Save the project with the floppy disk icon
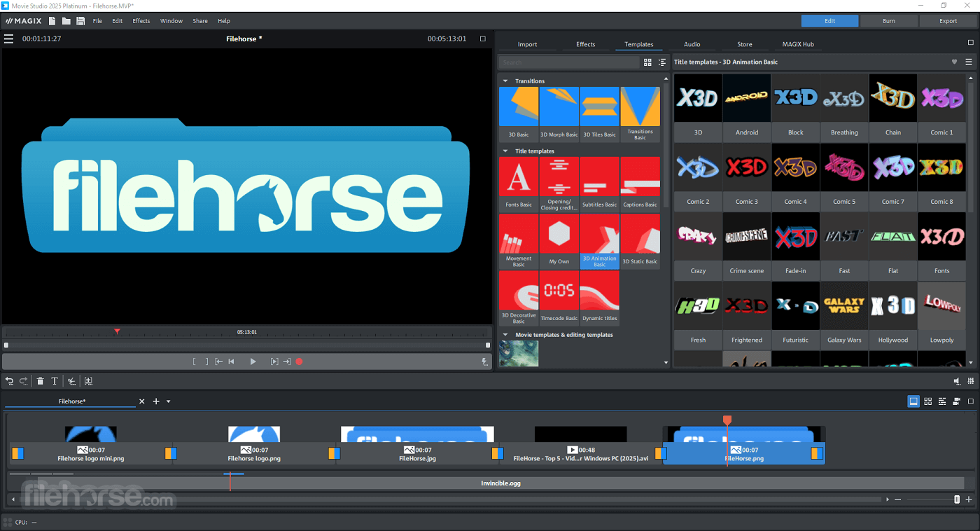This screenshot has width=980, height=531. 80,21
